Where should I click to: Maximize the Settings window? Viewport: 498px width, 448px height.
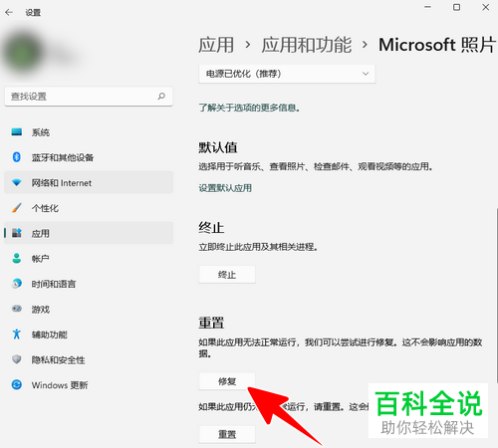click(x=456, y=7)
